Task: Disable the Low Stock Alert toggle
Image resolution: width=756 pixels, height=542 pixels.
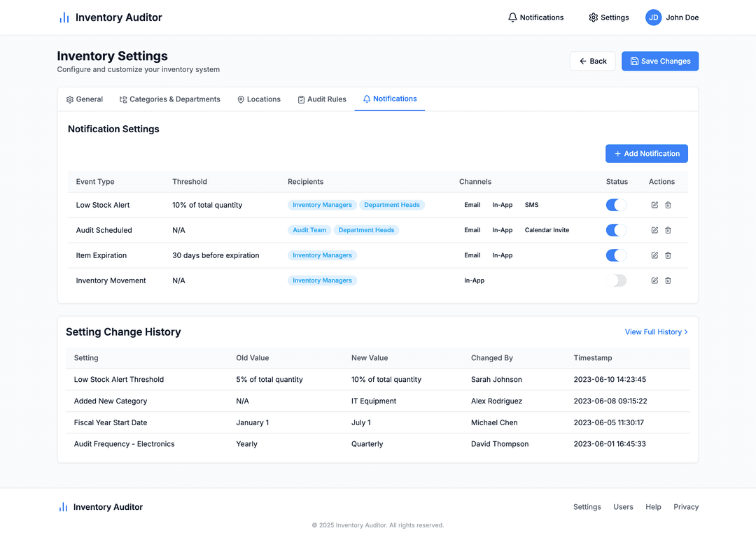Action: pos(616,205)
